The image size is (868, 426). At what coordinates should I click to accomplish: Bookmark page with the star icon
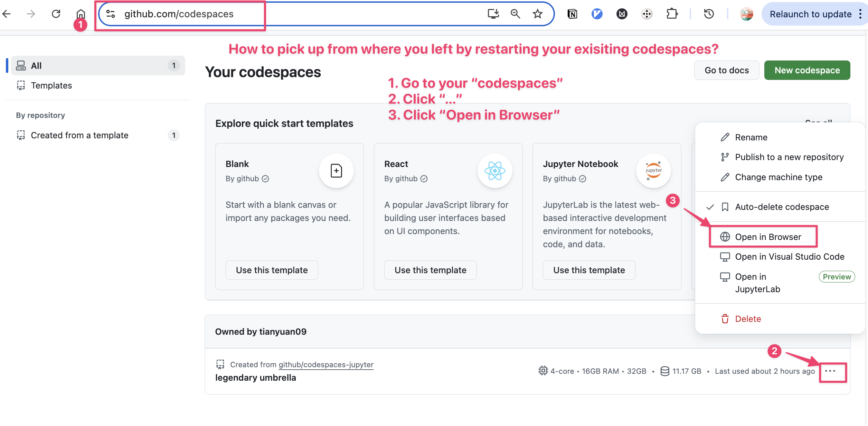tap(537, 14)
